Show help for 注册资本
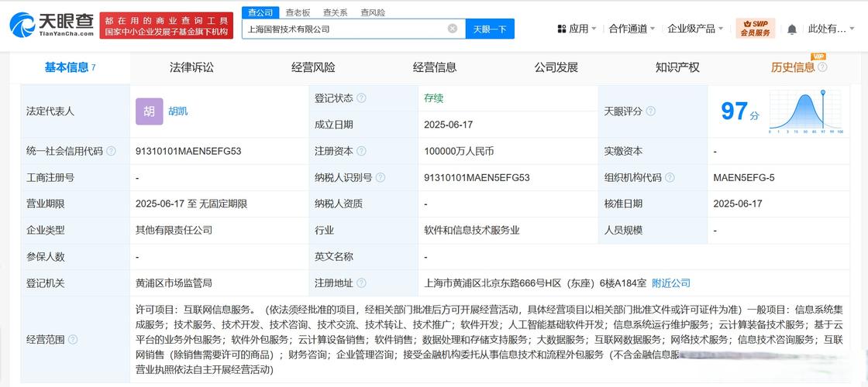This screenshot has width=868, height=387. pyautogui.click(x=361, y=151)
